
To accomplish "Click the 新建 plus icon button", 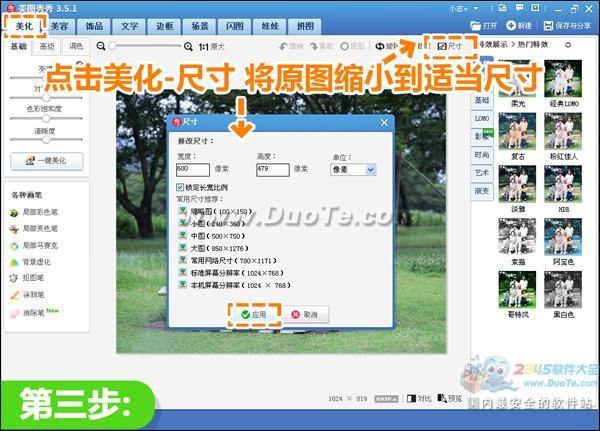I will [519, 26].
